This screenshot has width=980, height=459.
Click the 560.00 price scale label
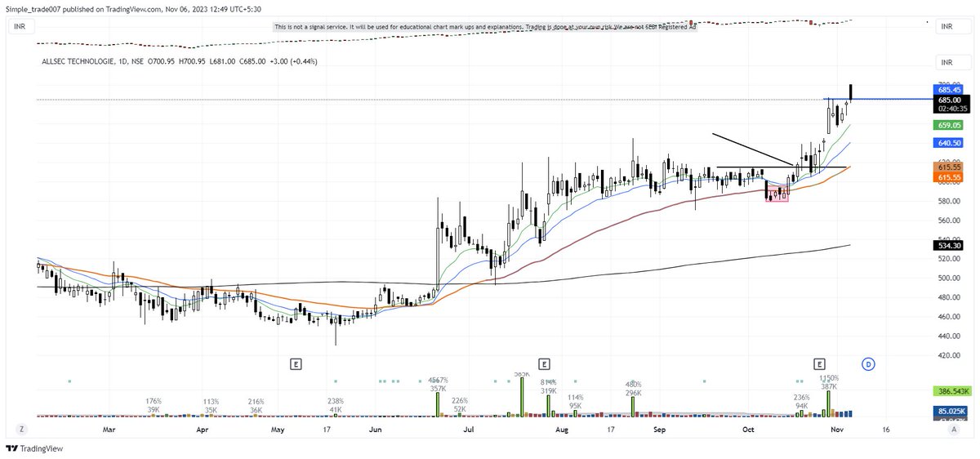coord(947,220)
